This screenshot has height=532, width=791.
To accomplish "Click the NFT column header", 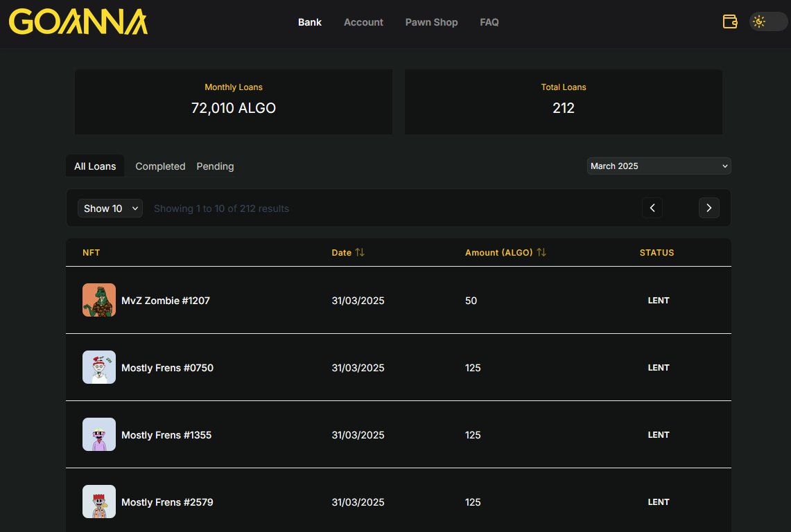I will point(92,252).
